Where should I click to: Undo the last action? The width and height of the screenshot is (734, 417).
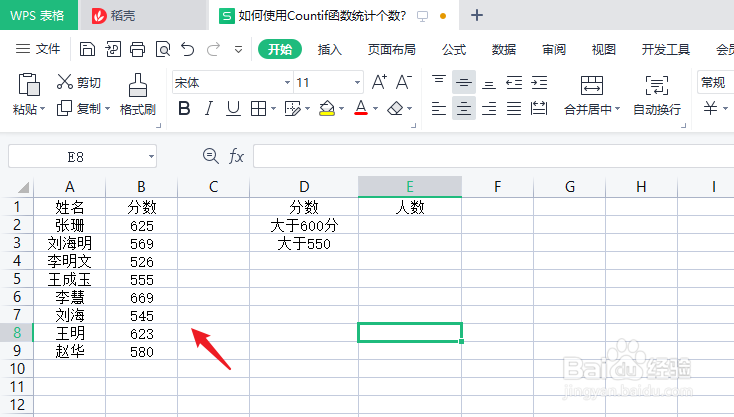(188, 49)
